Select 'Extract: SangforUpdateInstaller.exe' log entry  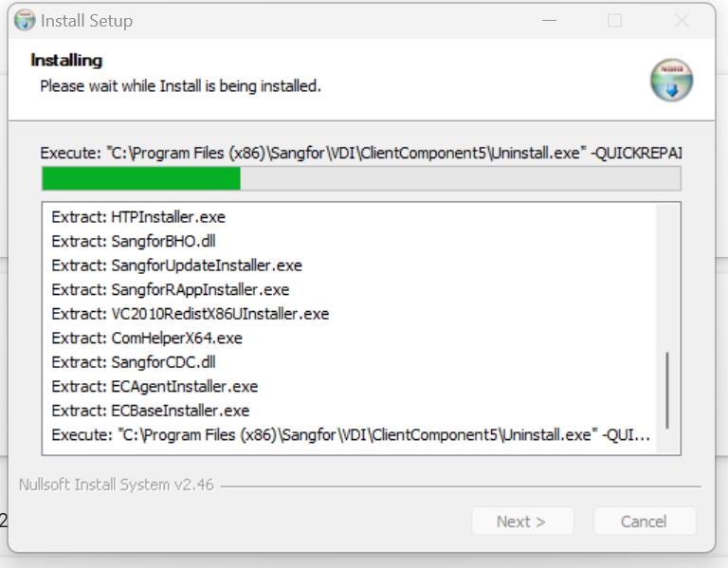pos(177,266)
